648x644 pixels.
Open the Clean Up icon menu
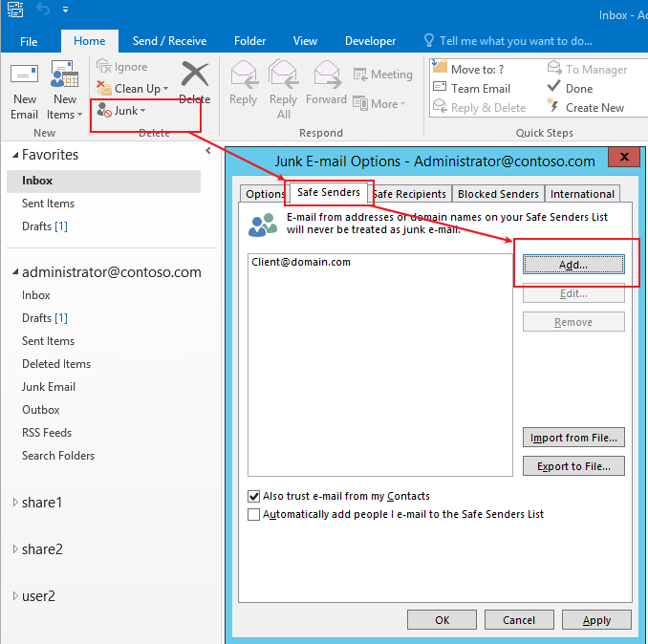click(104, 89)
